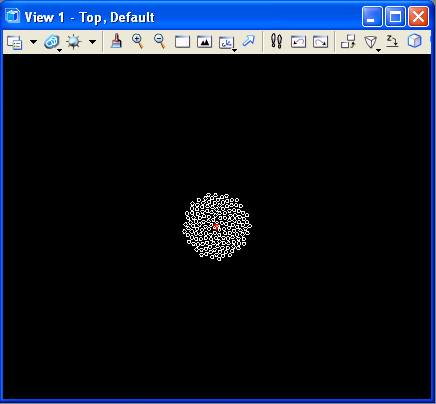Image resolution: width=436 pixels, height=404 pixels.
Task: Select the Pan View arrow tool
Action: [248, 41]
